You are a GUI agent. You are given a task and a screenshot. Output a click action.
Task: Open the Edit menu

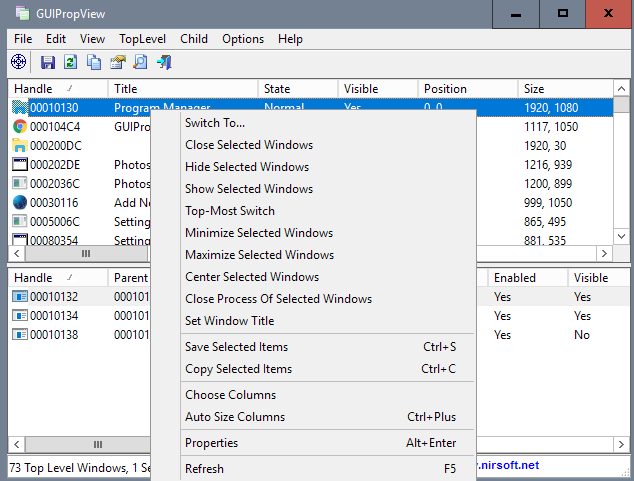56,39
